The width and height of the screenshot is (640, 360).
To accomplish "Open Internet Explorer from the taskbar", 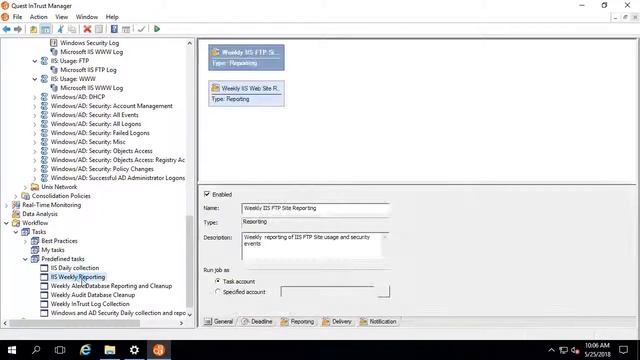I will pos(85,350).
